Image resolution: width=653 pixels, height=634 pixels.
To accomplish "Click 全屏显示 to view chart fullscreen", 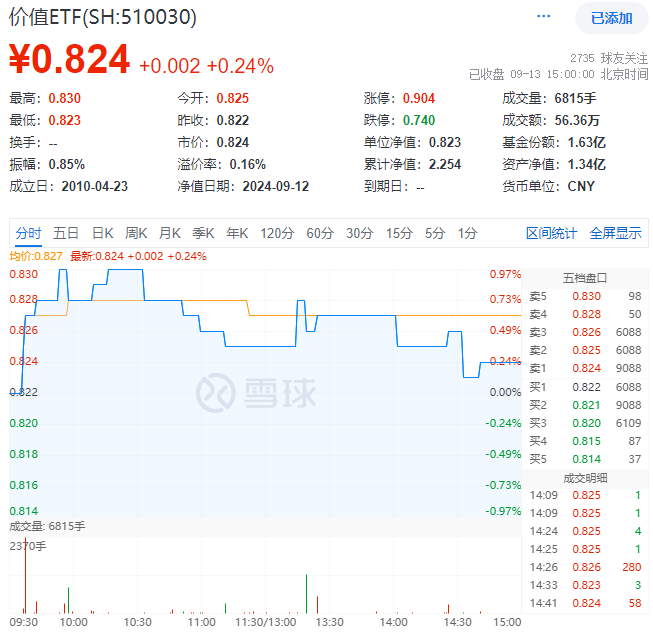I will pos(615,233).
